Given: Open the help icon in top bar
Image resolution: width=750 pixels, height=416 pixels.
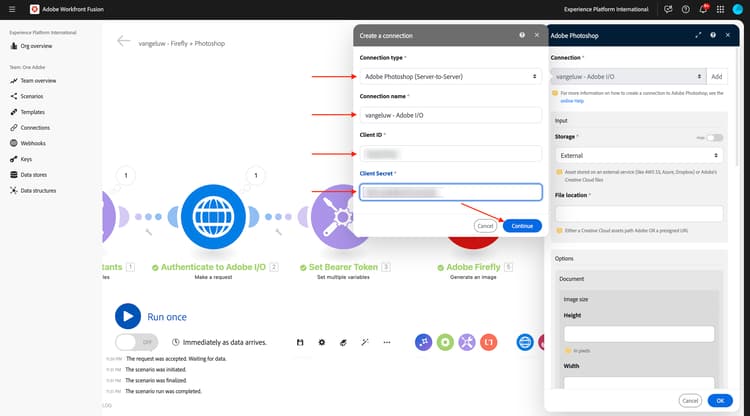Looking at the screenshot, I should pyautogui.click(x=685, y=9).
